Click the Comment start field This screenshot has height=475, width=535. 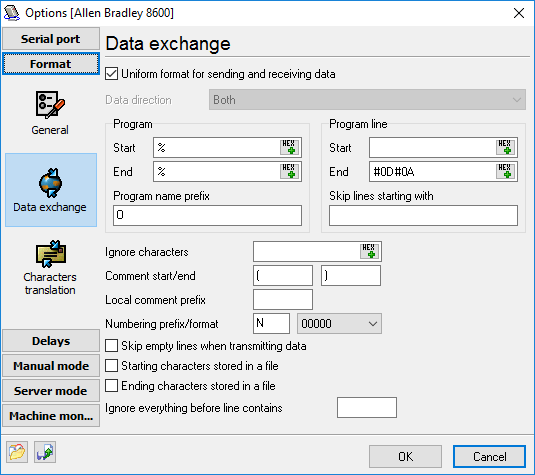283,275
